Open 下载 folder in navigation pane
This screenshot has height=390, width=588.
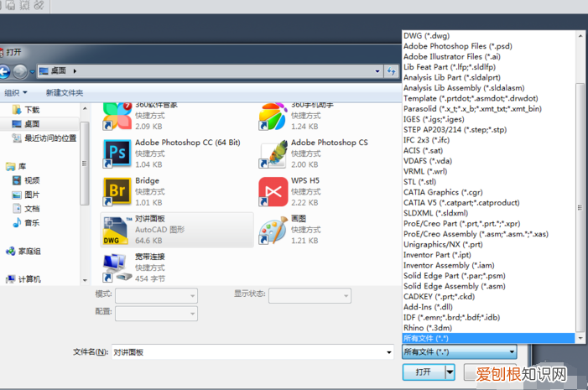[32, 110]
